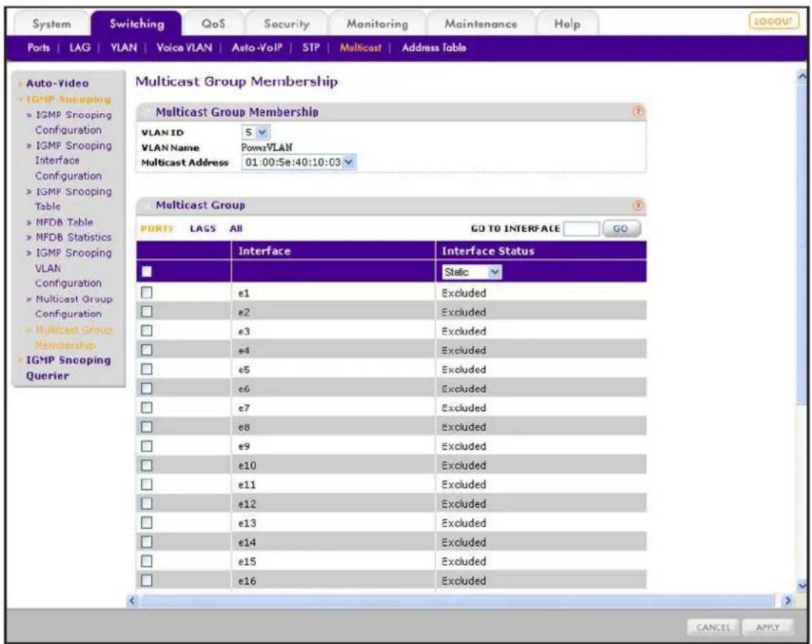812x644 pixels.
Task: Click the Interface Status column header
Action: [541, 251]
